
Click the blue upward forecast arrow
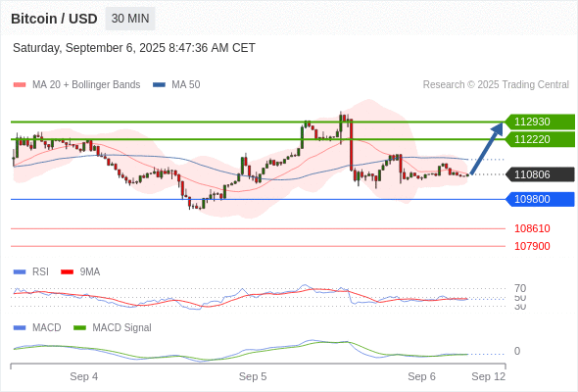pyautogui.click(x=487, y=148)
